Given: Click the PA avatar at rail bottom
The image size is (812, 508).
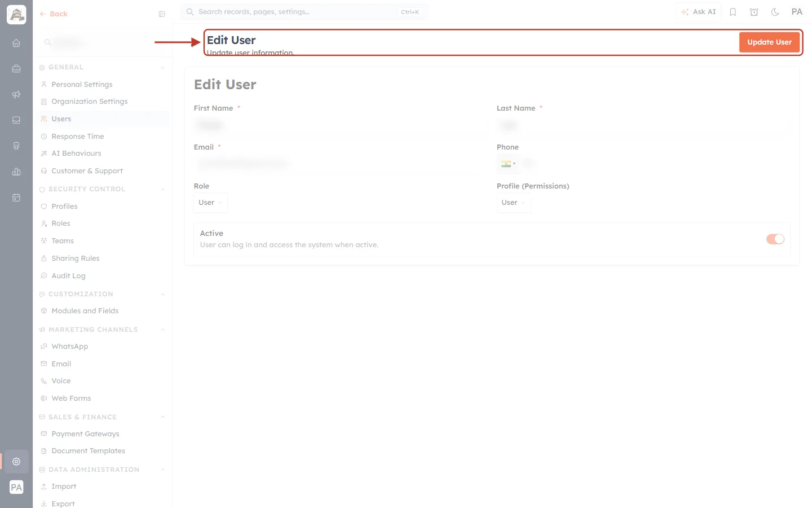Looking at the screenshot, I should (x=16, y=487).
